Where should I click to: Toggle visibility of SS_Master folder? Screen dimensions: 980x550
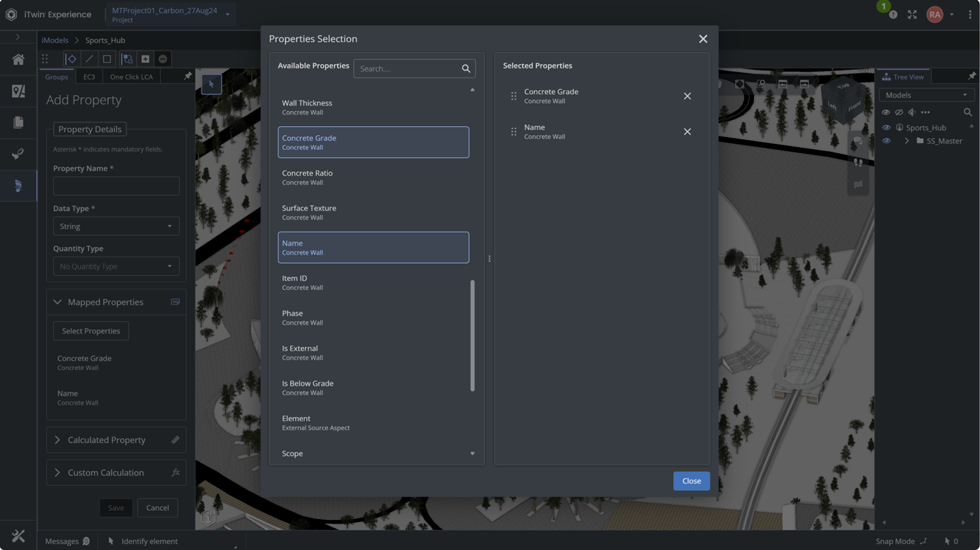(x=886, y=141)
